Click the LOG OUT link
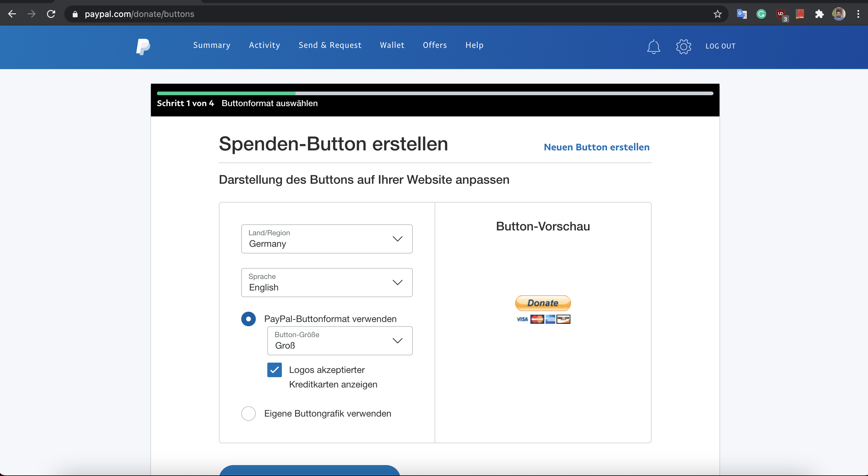868x476 pixels. (x=720, y=46)
